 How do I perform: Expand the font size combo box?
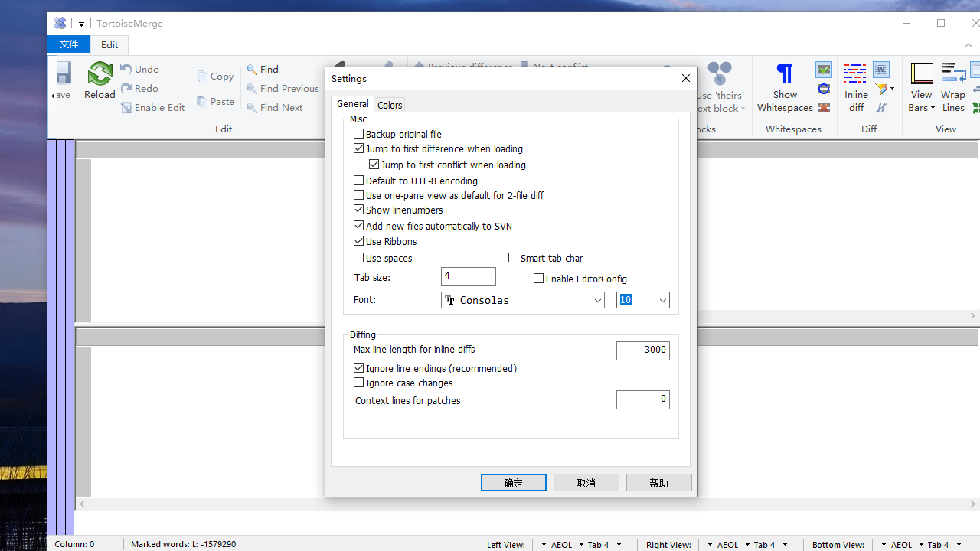[x=662, y=301]
